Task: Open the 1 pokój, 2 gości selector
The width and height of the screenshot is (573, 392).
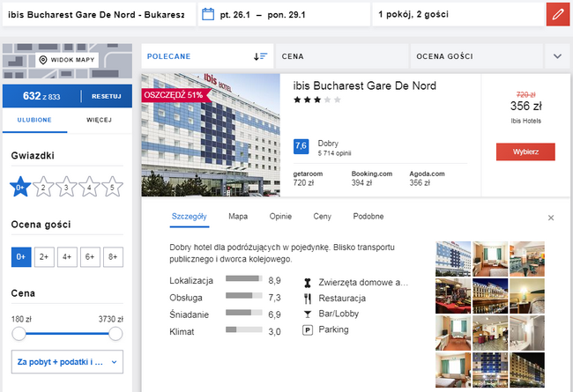Action: pyautogui.click(x=458, y=15)
